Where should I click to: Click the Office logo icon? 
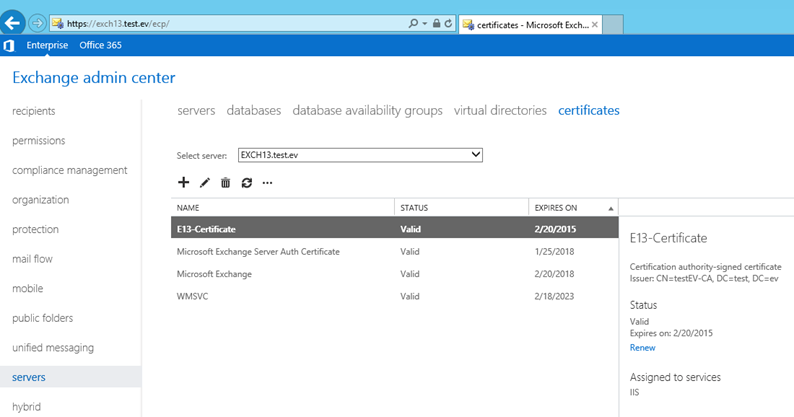click(x=9, y=46)
